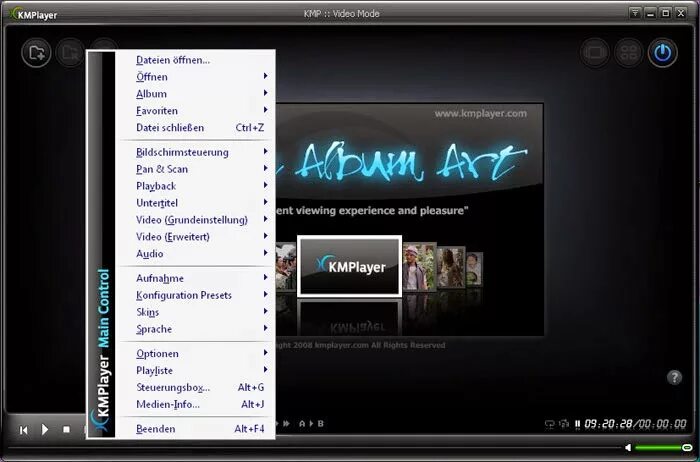This screenshot has width=700, height=462.
Task: Select 'Steuerungsbox...' in the menu
Action: point(196,387)
